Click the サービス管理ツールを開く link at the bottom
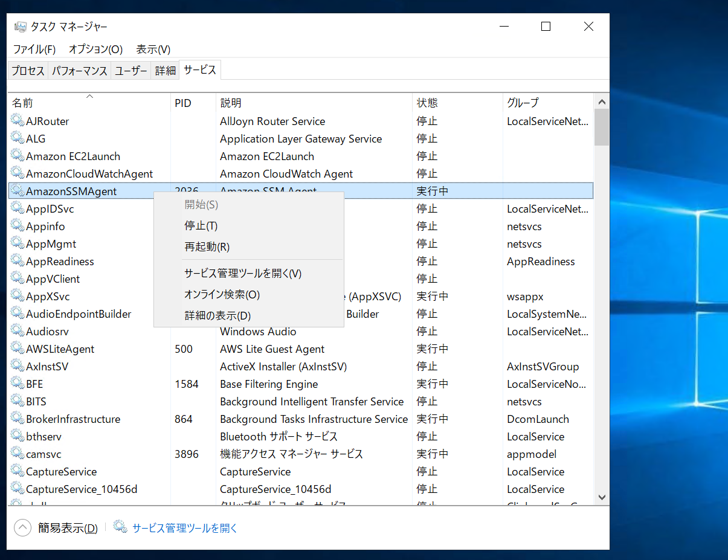Image resolution: width=728 pixels, height=560 pixels. (185, 528)
